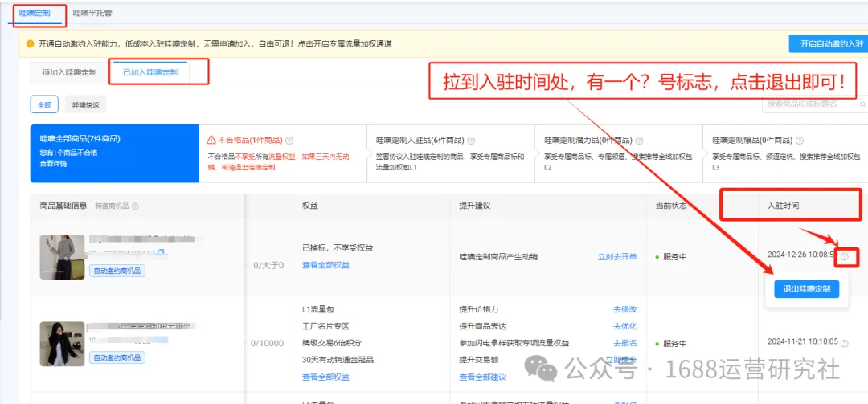The width and height of the screenshot is (868, 404).
Task: Select the 不合格品(1件商品) category card
Action: [x=282, y=153]
